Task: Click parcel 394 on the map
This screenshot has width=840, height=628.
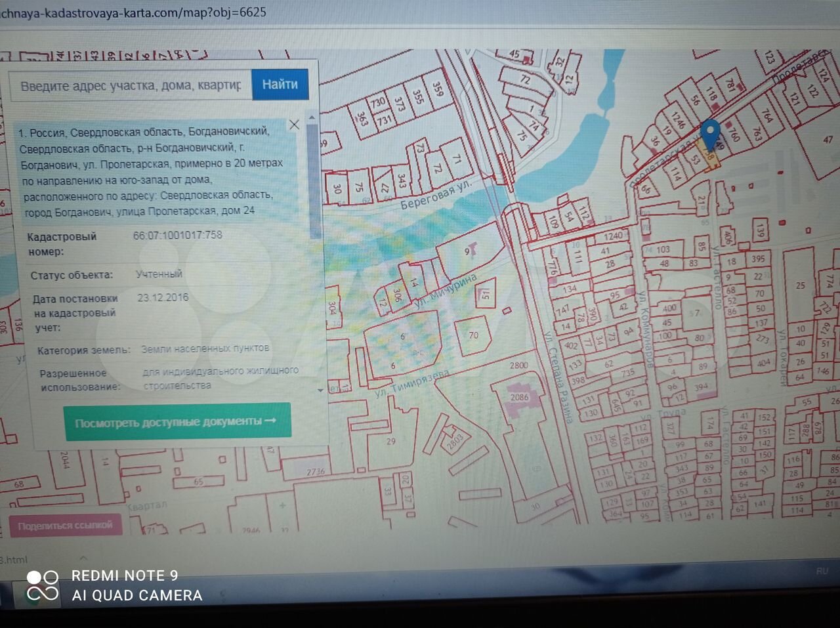Action: coord(701,387)
